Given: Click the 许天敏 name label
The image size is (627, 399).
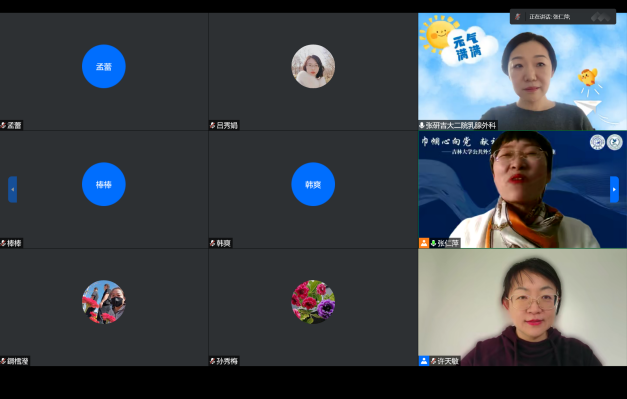Looking at the screenshot, I should (447, 361).
